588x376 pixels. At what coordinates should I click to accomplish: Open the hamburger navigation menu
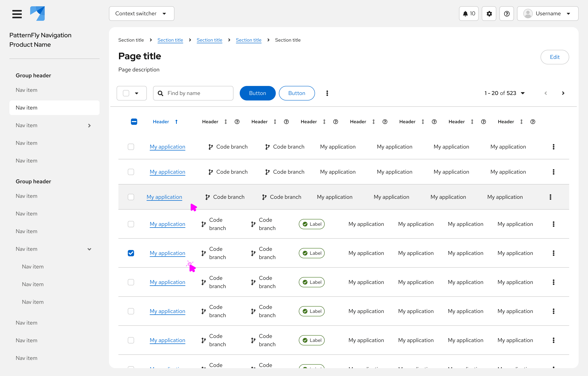click(x=17, y=14)
